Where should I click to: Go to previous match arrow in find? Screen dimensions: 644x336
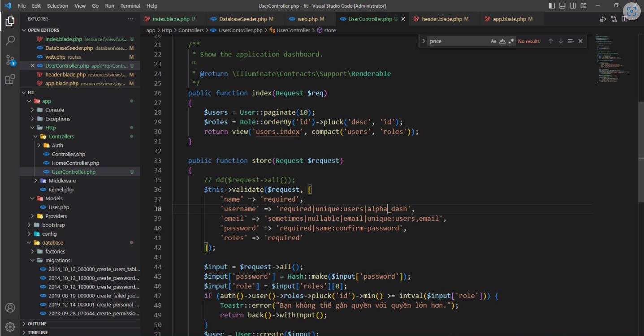[551, 41]
